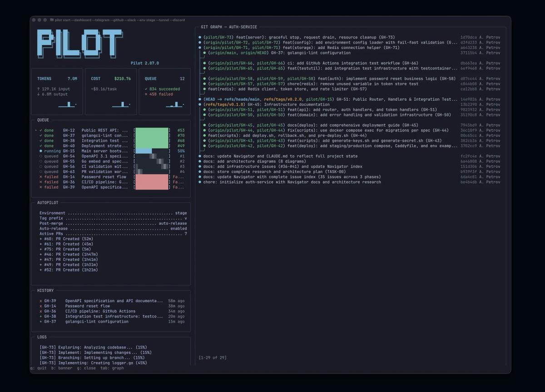Image resolution: width=545 pixels, height=392 pixels.
Task: Select the failed X icon on GH-14
Action: (41, 177)
